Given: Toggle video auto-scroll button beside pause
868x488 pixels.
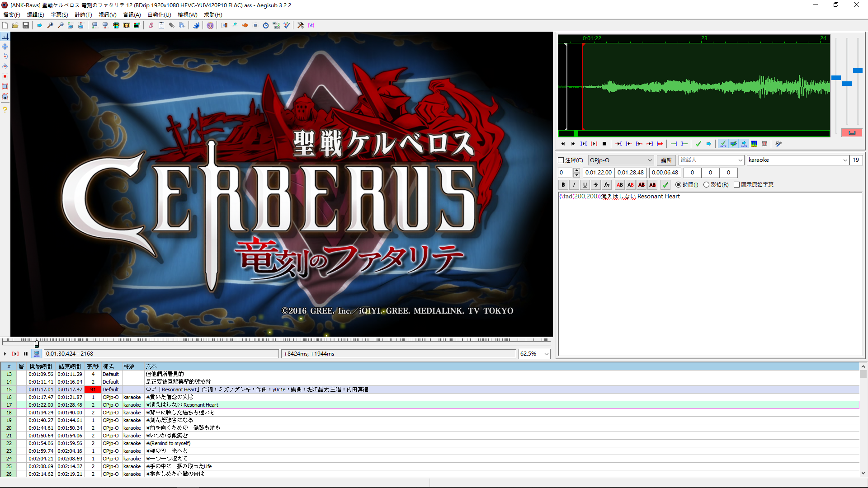Looking at the screenshot, I should click(37, 354).
